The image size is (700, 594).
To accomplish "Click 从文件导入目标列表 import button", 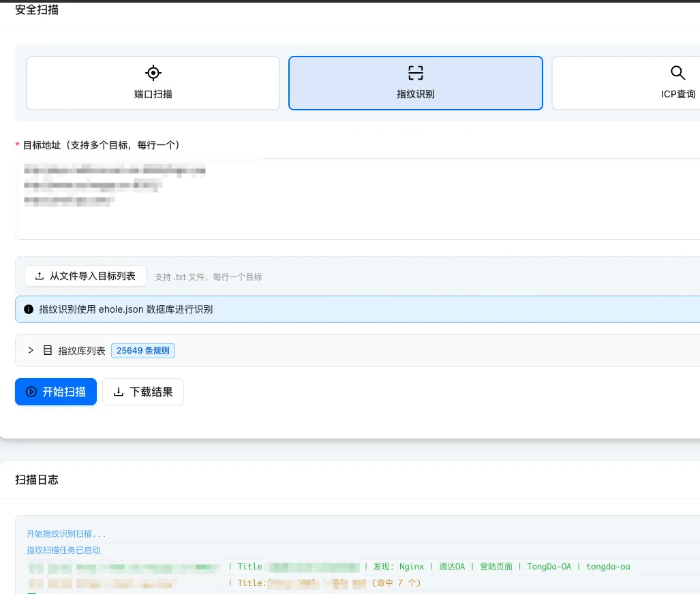I will [85, 277].
